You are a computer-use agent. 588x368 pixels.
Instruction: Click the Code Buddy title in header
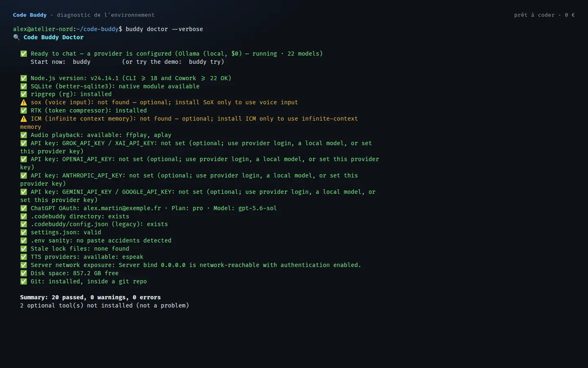(x=30, y=15)
